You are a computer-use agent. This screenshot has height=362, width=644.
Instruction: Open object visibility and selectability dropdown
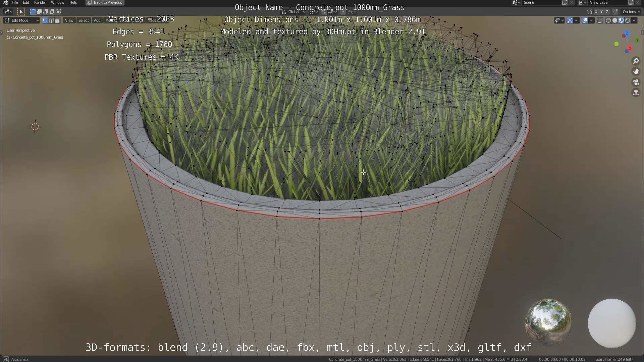(559, 20)
